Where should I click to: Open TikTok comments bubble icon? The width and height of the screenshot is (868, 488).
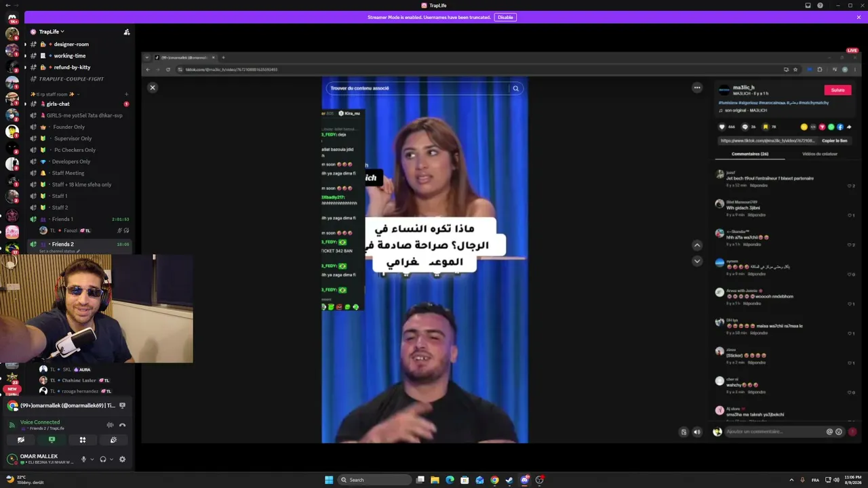click(x=745, y=127)
